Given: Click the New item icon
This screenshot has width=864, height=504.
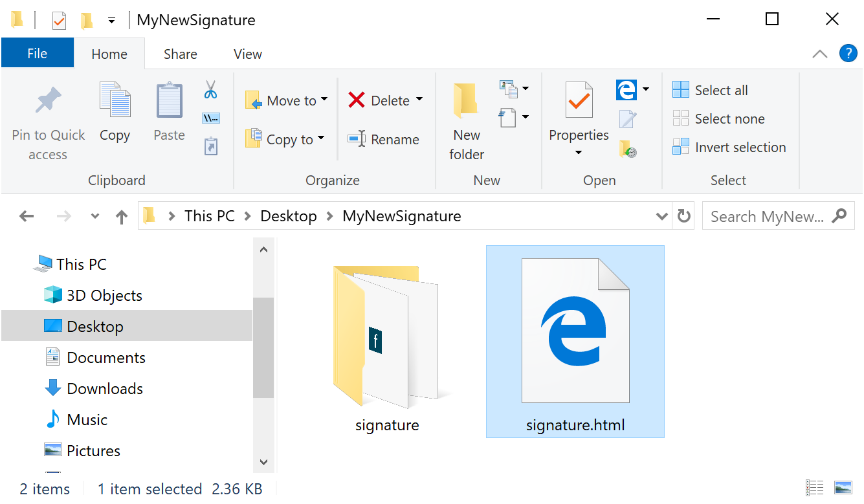Looking at the screenshot, I should coord(508,89).
